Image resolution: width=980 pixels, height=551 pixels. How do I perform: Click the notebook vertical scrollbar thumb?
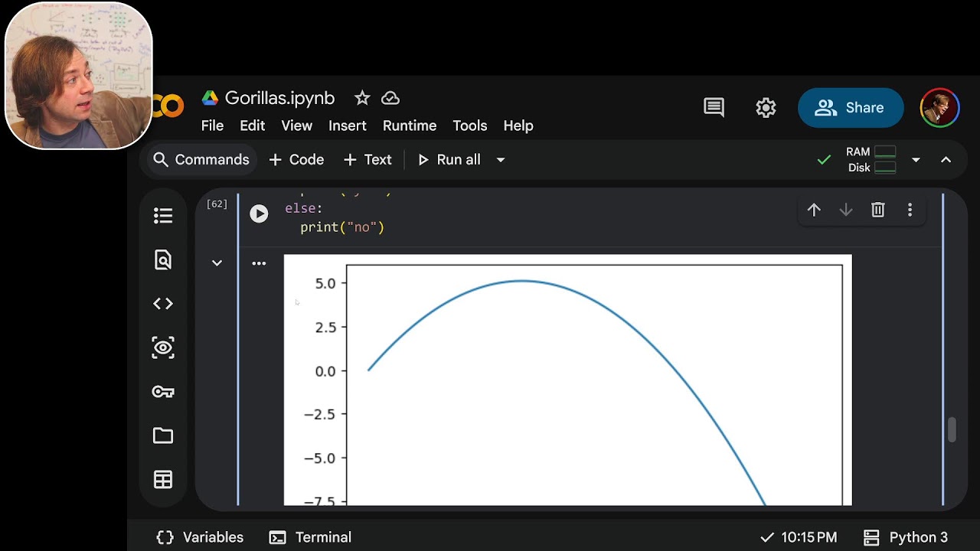tap(952, 429)
